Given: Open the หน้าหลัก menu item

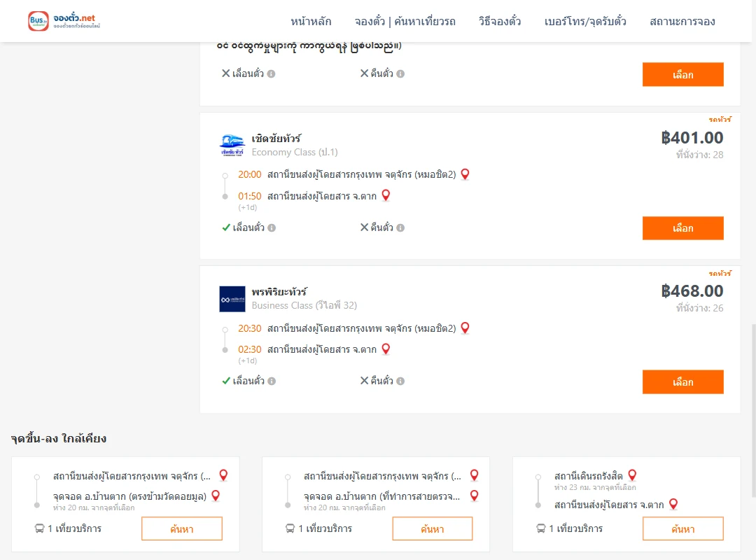Looking at the screenshot, I should click(311, 21).
